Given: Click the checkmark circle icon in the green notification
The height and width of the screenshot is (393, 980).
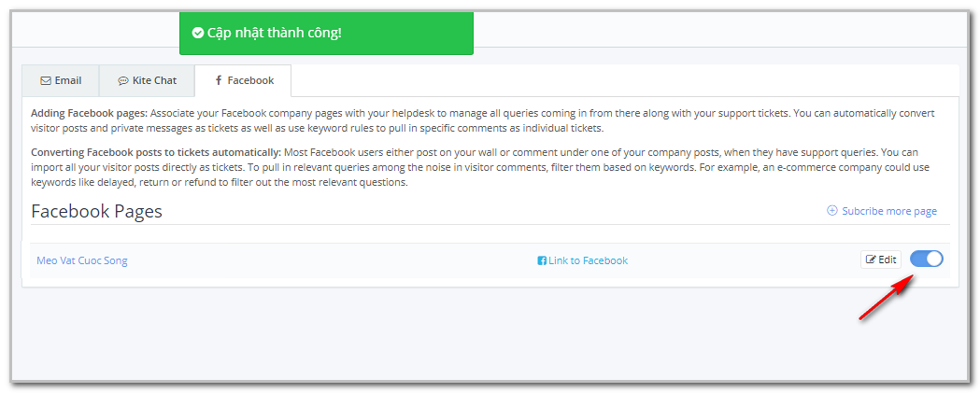Looking at the screenshot, I should tap(198, 33).
